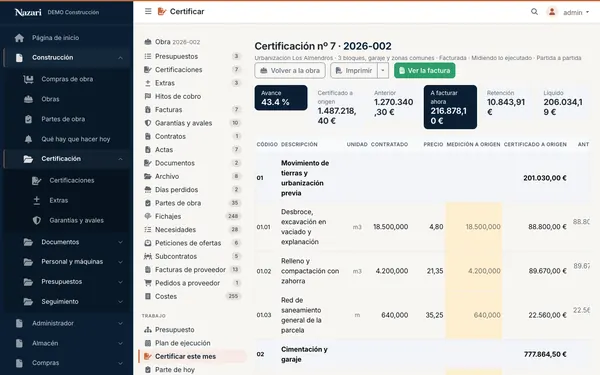Click Página de inicio link
Image resolution: width=600 pixels, height=375 pixels.
coord(55,38)
